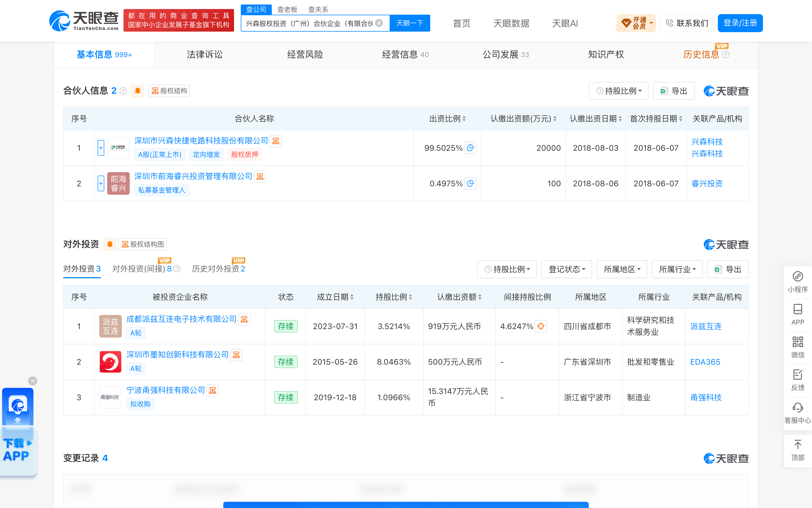Image resolution: width=812 pixels, height=508 pixels.
Task: Open the 客服中心 headset sidebar icon
Action: click(798, 413)
